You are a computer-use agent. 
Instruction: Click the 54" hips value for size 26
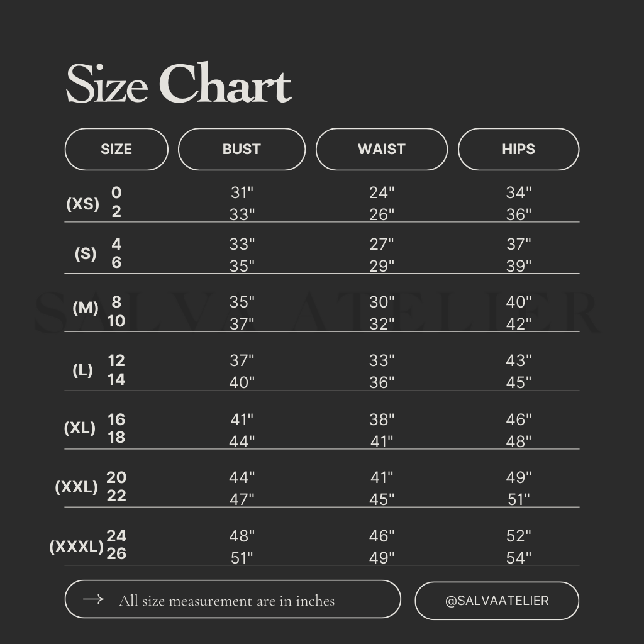click(x=519, y=557)
